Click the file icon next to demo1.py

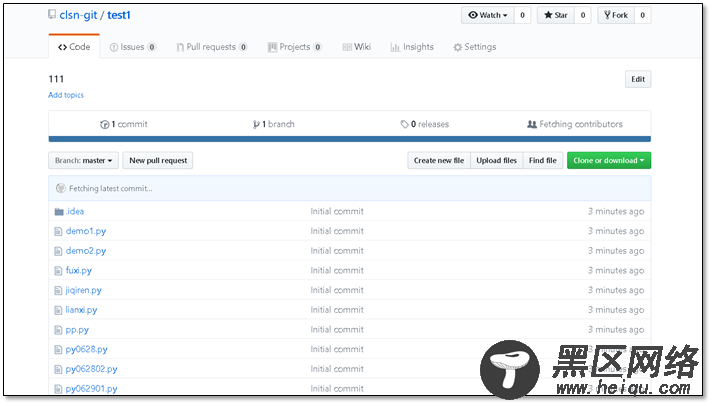[x=58, y=232]
